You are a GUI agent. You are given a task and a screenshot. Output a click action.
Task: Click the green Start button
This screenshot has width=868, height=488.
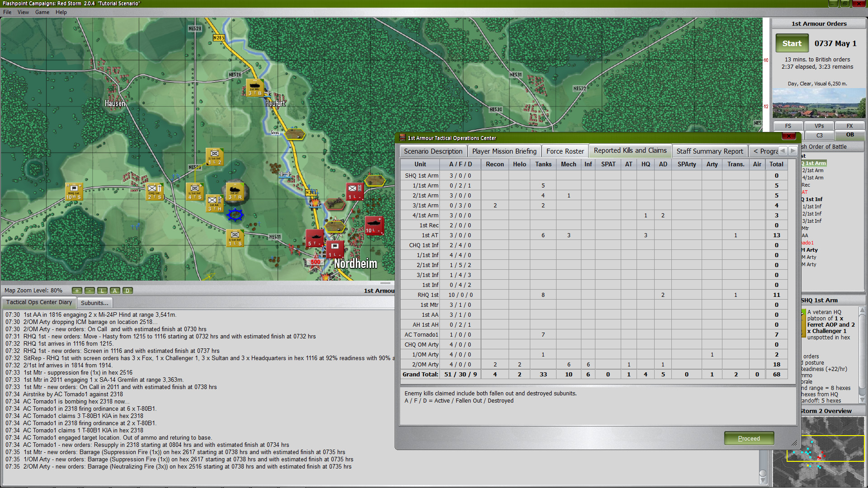tap(792, 43)
